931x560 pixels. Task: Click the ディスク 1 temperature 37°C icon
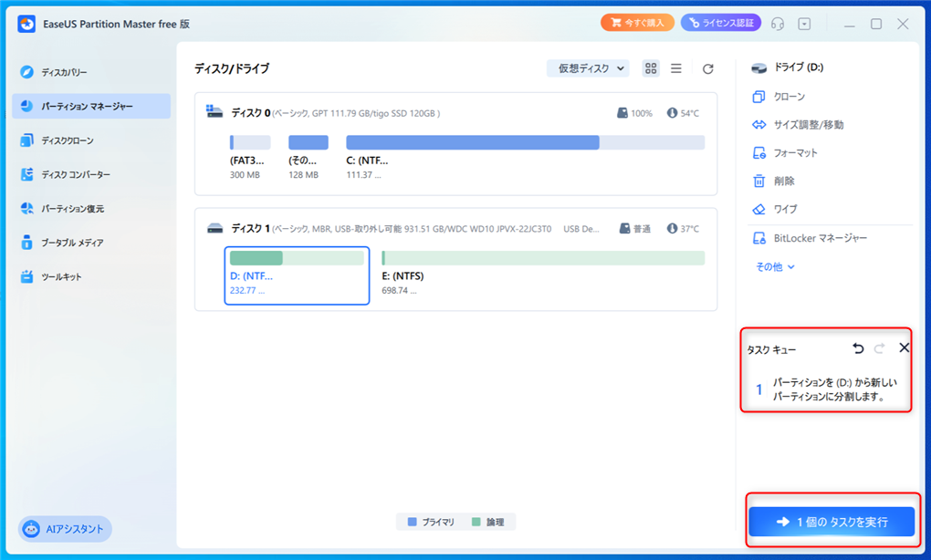pos(672,228)
